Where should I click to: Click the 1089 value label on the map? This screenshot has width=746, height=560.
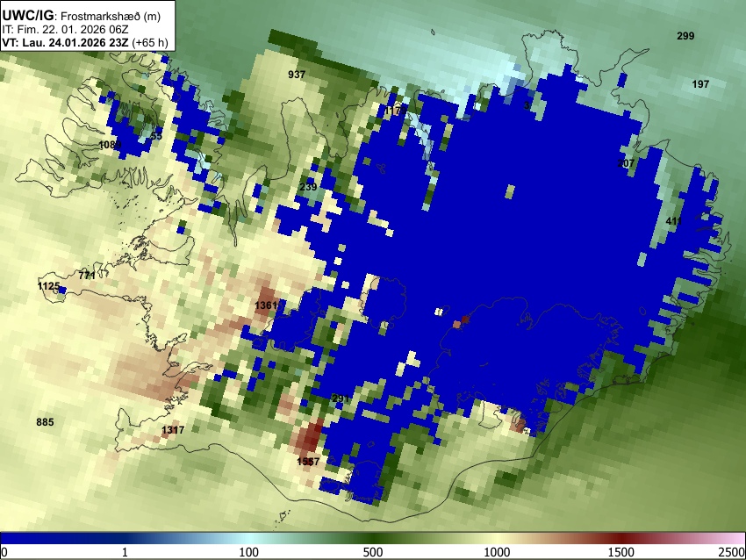click(x=110, y=145)
